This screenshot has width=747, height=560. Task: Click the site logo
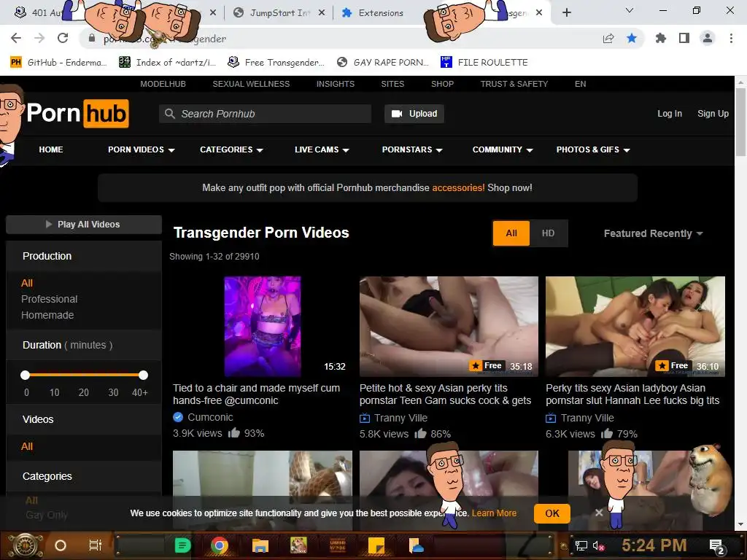pos(77,113)
